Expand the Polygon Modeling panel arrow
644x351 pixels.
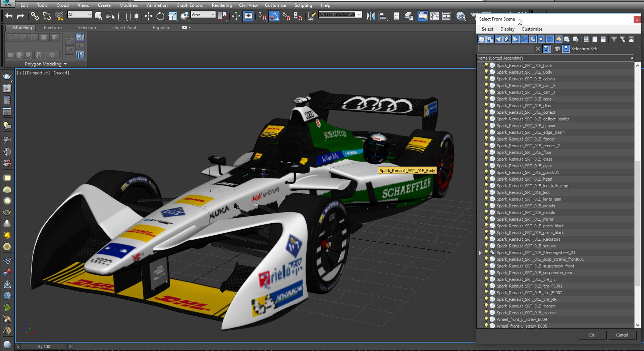pyautogui.click(x=65, y=64)
